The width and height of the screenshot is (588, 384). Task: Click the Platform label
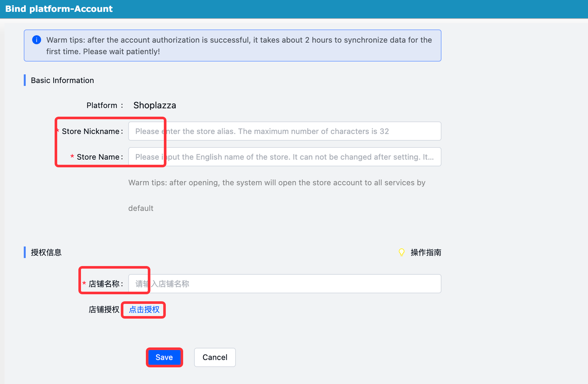(102, 106)
